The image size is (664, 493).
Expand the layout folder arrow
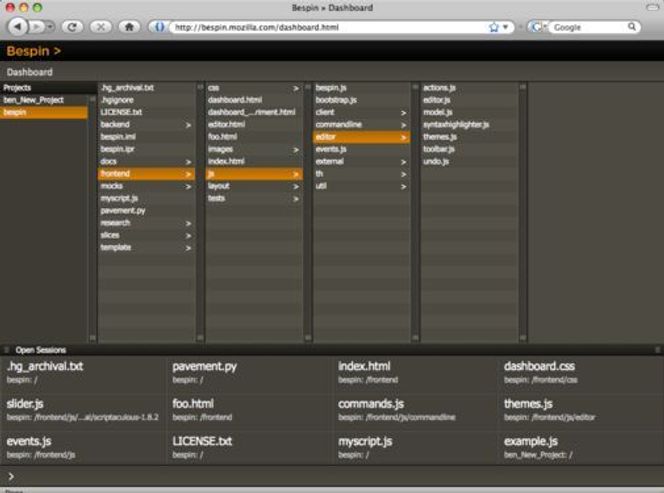[296, 186]
